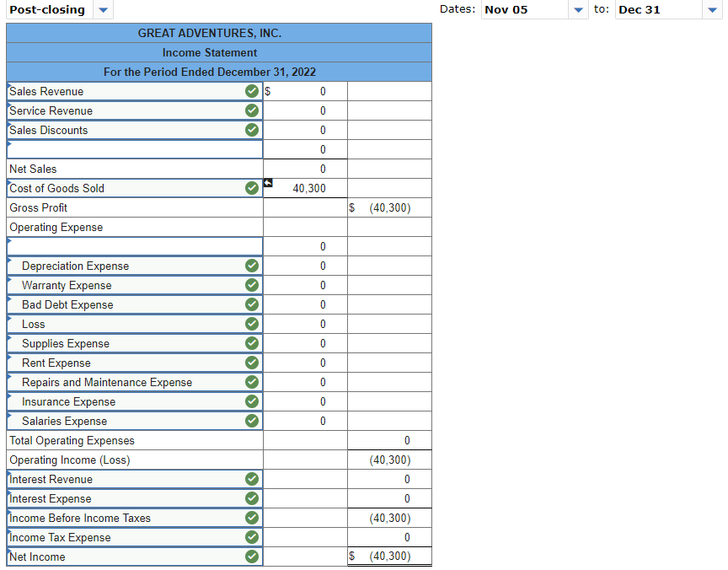Open the Post-closing statement type dropdown
Image resolution: width=728 pixels, height=570 pixels.
(x=103, y=10)
